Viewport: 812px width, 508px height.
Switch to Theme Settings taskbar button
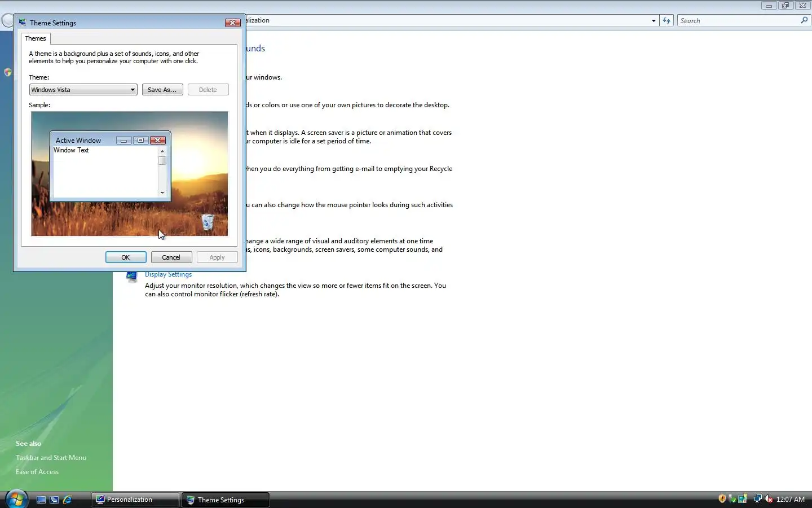(225, 500)
